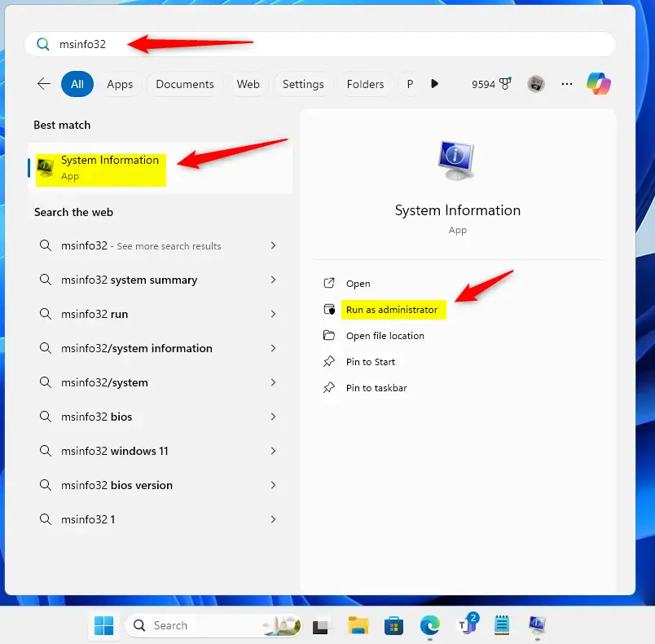Expand msinfo32 See more search results chevron
The image size is (655, 644).
[273, 245]
